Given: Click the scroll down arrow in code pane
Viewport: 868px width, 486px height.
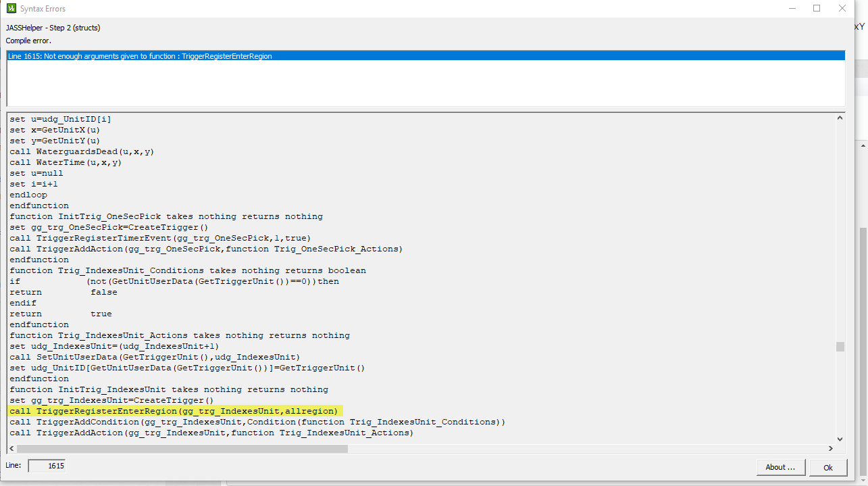Looking at the screenshot, I should point(840,438).
